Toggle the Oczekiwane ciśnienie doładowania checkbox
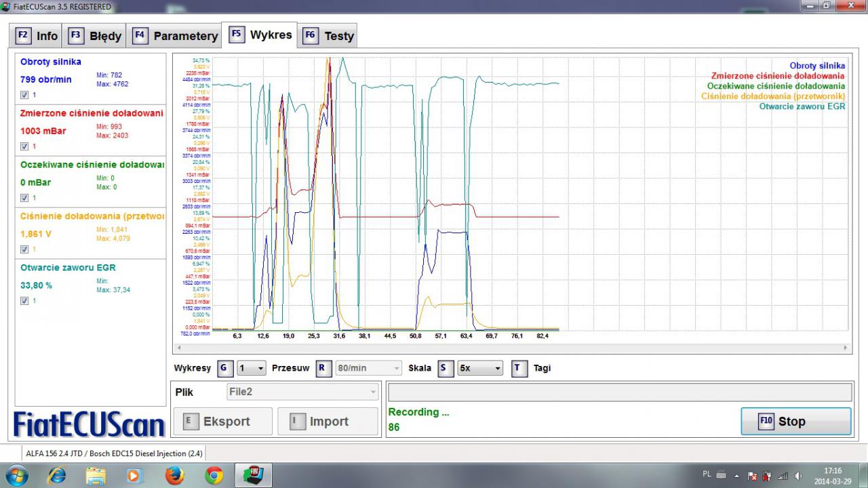This screenshot has width=868, height=488. point(25,198)
